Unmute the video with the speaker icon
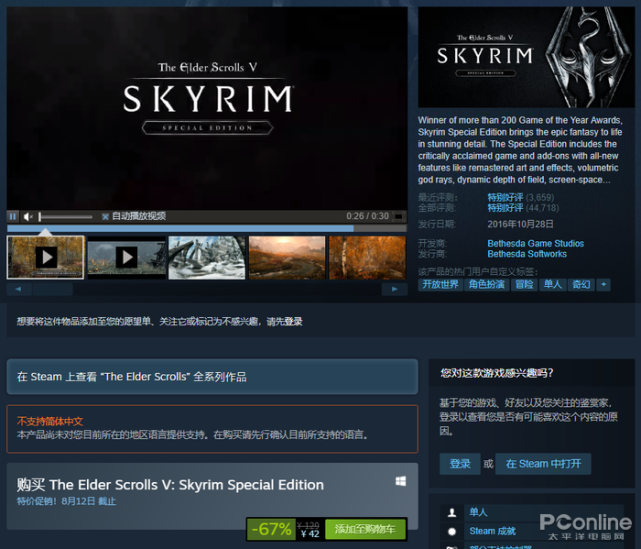The width and height of the screenshot is (641, 549). tap(28, 217)
